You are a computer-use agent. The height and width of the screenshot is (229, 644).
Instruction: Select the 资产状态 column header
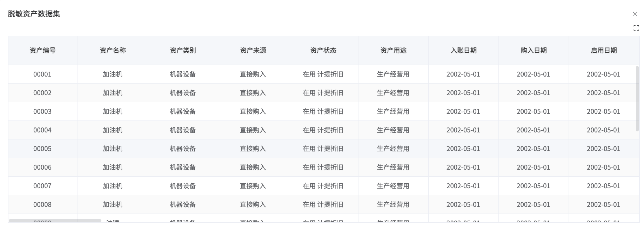point(323,51)
